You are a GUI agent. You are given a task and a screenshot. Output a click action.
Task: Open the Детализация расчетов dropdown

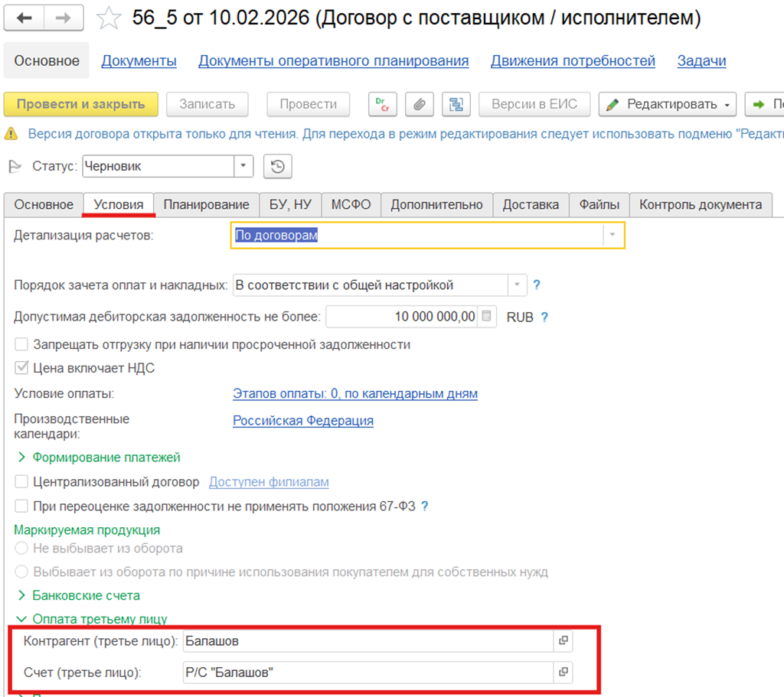(x=613, y=235)
